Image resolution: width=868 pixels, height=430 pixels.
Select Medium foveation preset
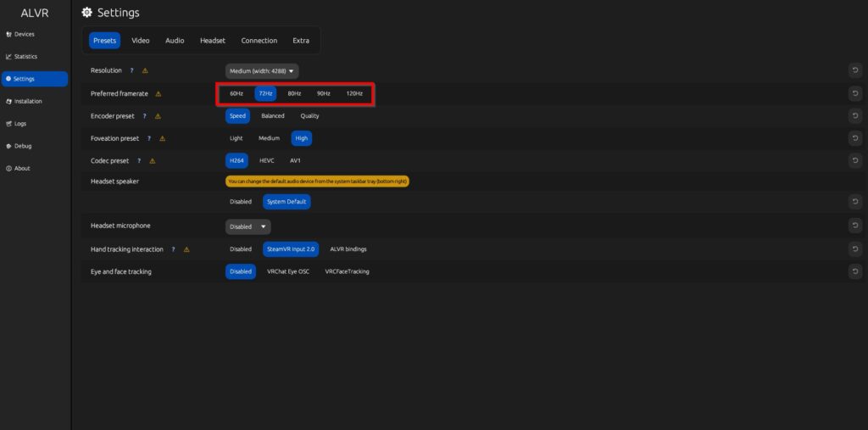(269, 138)
